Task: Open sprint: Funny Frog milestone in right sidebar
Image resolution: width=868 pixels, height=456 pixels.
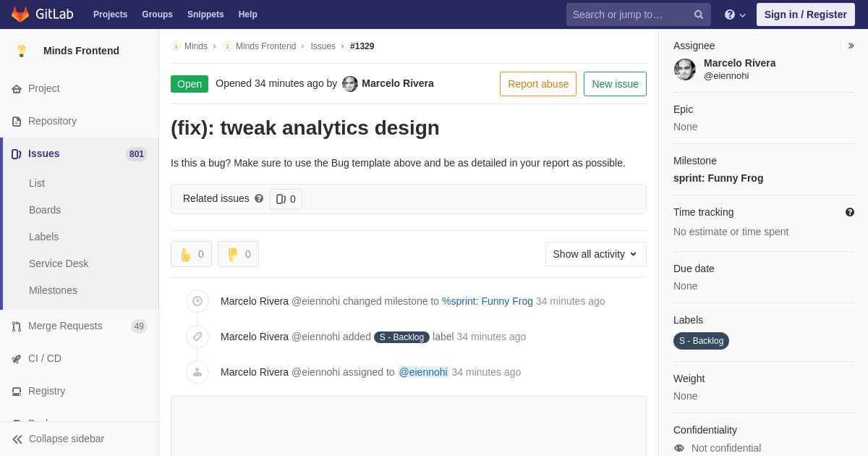Action: (x=718, y=178)
